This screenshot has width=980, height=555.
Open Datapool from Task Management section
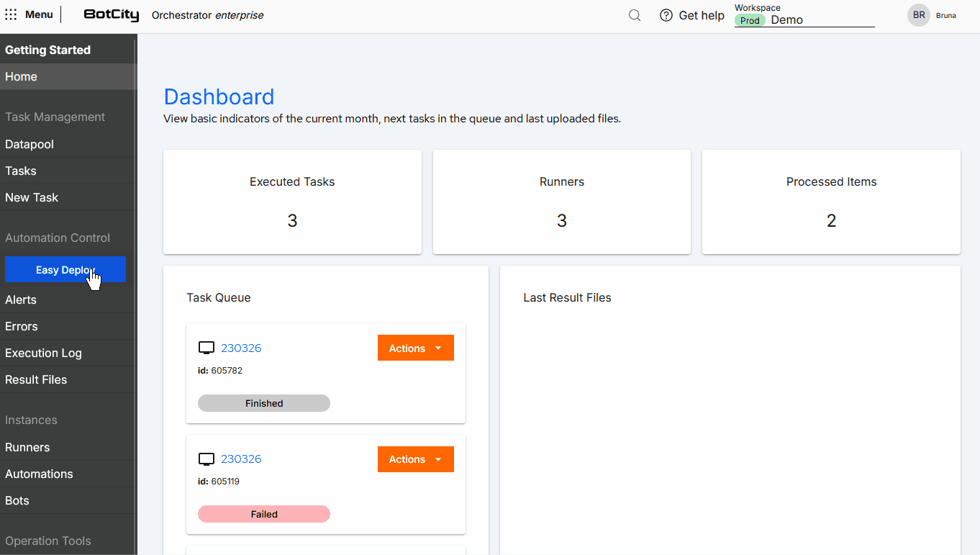pos(29,144)
